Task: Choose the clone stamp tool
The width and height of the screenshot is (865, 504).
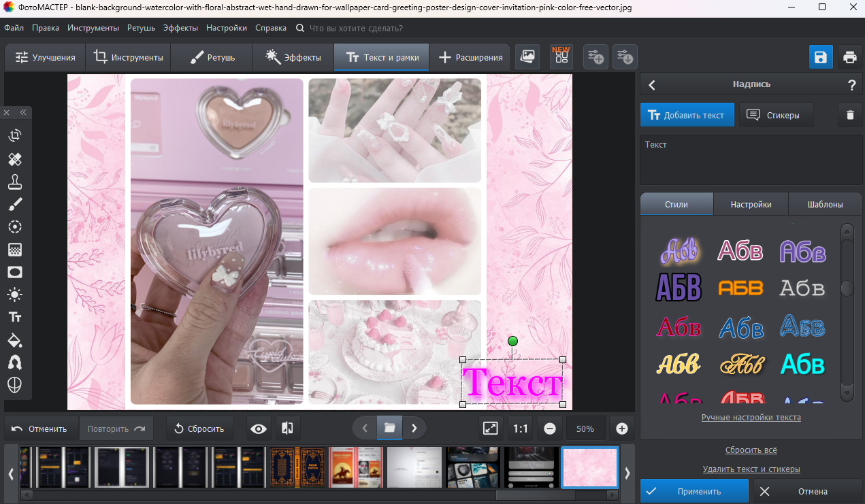Action: click(x=15, y=182)
